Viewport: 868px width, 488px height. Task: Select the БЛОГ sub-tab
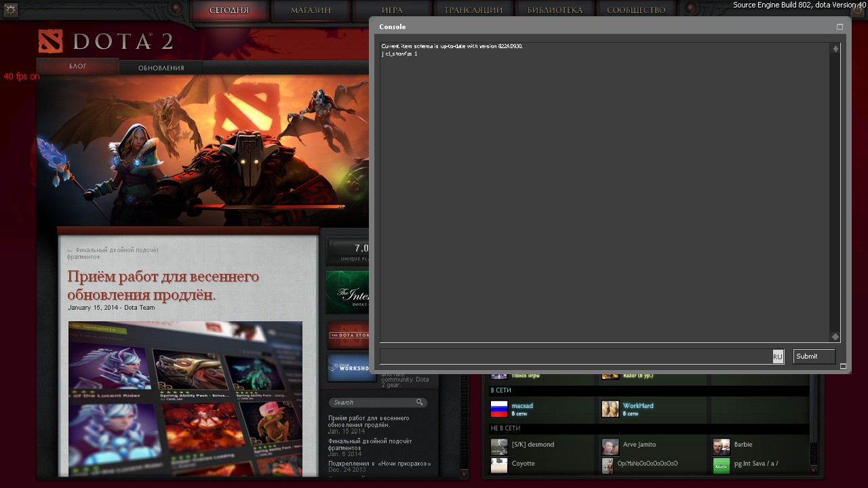point(77,66)
